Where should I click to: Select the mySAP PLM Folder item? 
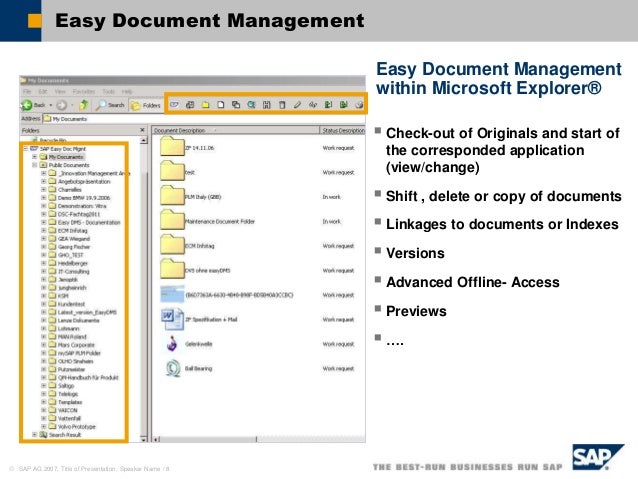coord(79,353)
